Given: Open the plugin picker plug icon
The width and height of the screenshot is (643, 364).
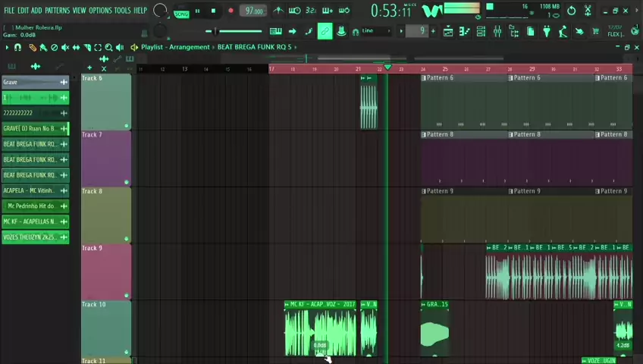Looking at the screenshot, I should (547, 31).
